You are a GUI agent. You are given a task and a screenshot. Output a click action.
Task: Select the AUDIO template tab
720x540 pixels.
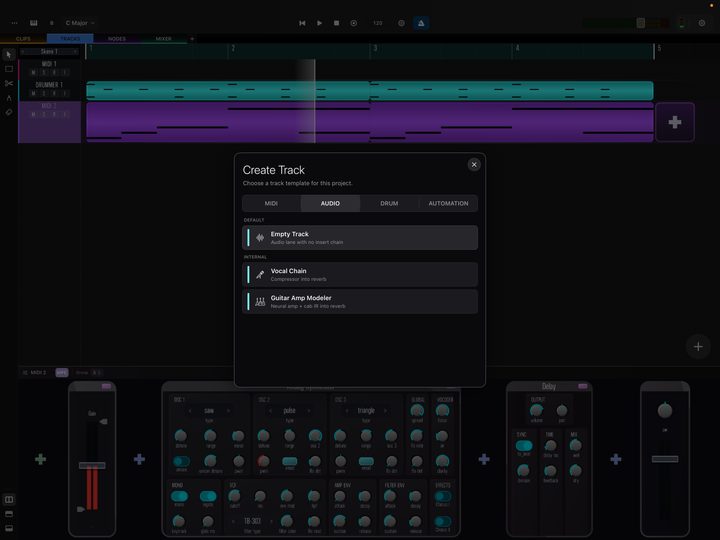(330, 203)
